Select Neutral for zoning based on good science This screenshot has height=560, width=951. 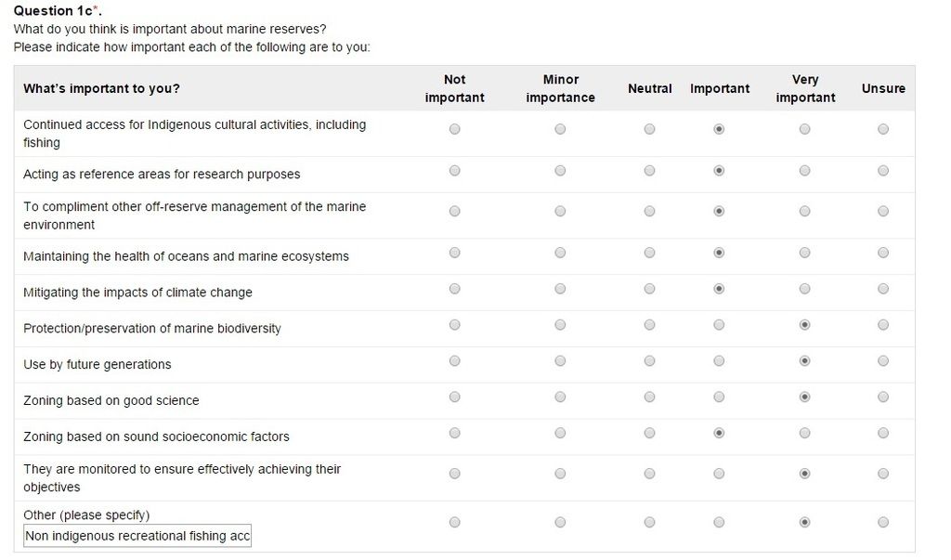tap(649, 397)
